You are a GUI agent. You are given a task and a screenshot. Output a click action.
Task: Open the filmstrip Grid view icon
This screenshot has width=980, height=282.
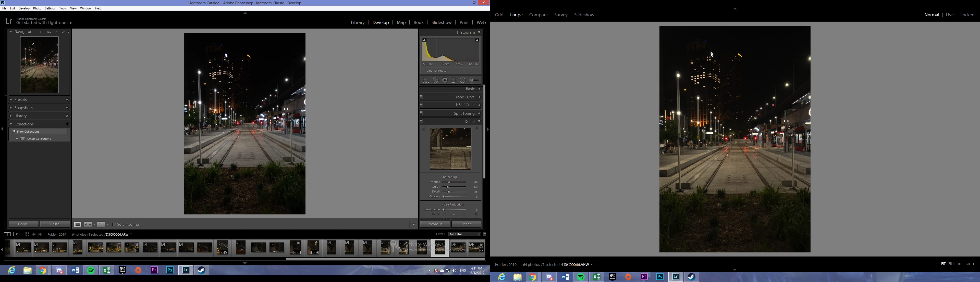27,235
